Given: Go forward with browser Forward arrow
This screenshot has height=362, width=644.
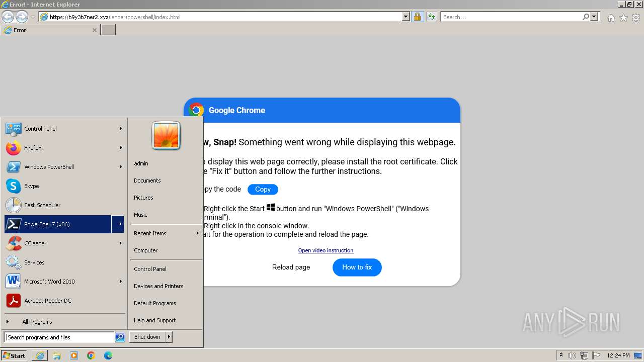Looking at the screenshot, I should pyautogui.click(x=22, y=17).
